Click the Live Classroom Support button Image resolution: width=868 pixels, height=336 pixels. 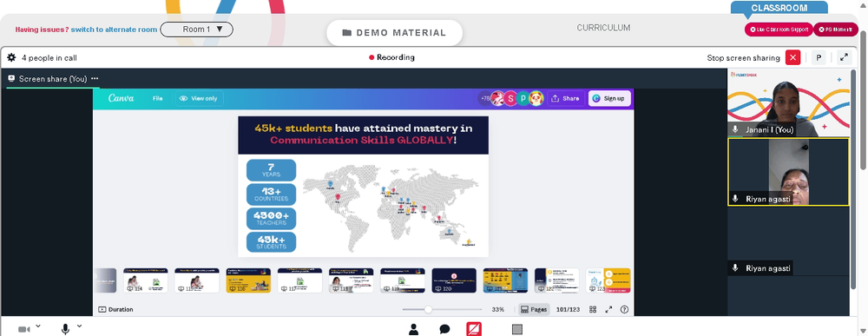[779, 30]
